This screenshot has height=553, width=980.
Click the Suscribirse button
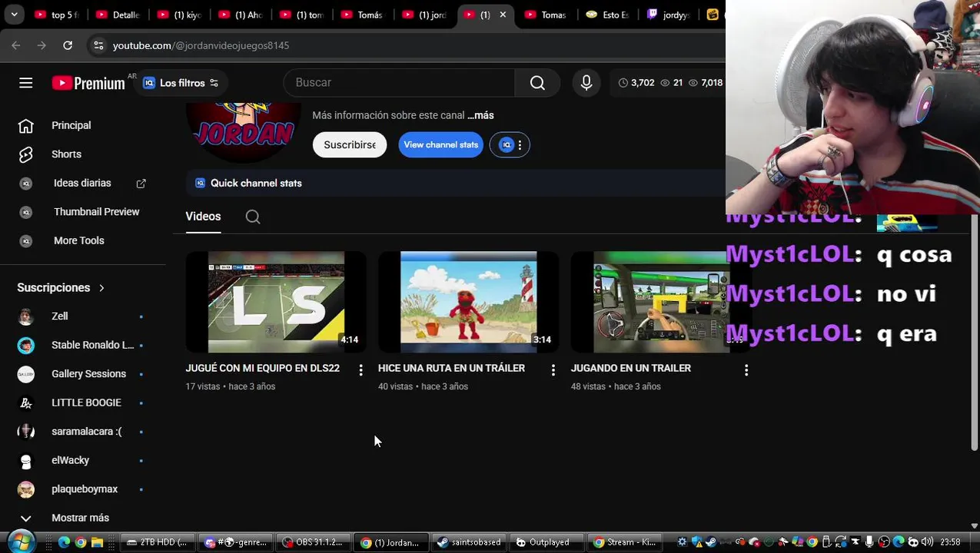(350, 144)
